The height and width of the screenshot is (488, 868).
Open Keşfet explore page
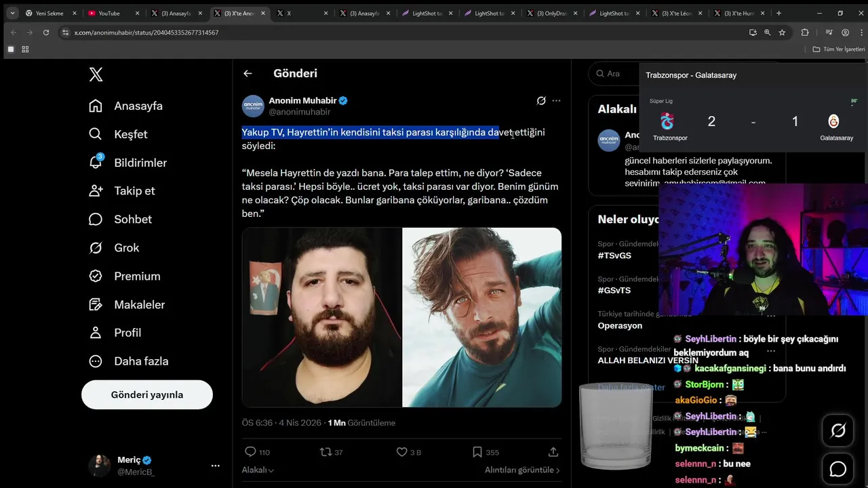pyautogui.click(x=119, y=134)
